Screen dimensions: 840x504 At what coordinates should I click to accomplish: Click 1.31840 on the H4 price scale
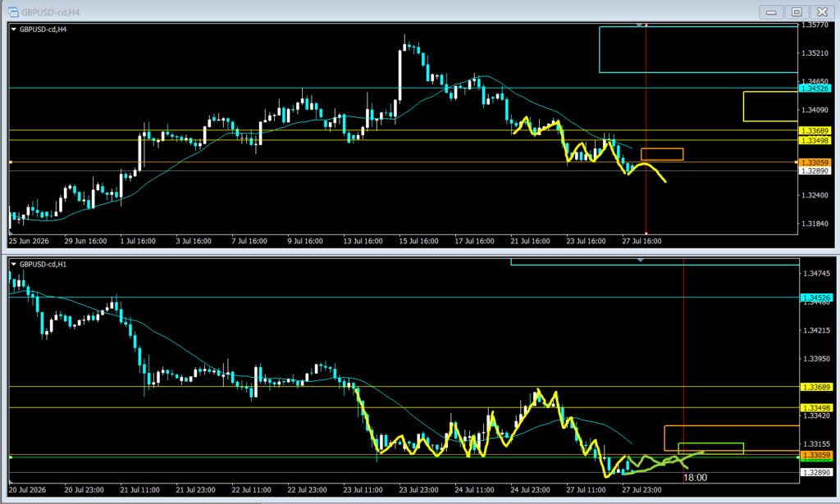(815, 224)
